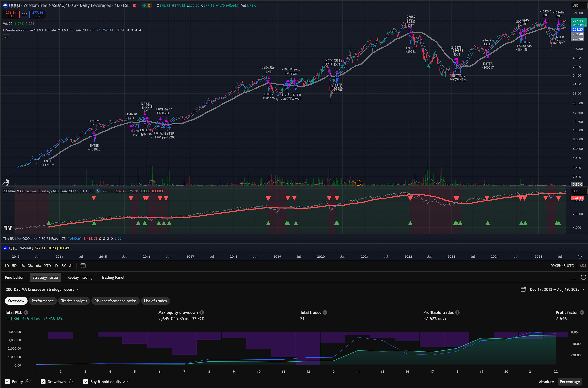Image resolution: width=588 pixels, height=388 pixels.
Task: Collapse the indicator legend chevron
Action: coord(6,37)
